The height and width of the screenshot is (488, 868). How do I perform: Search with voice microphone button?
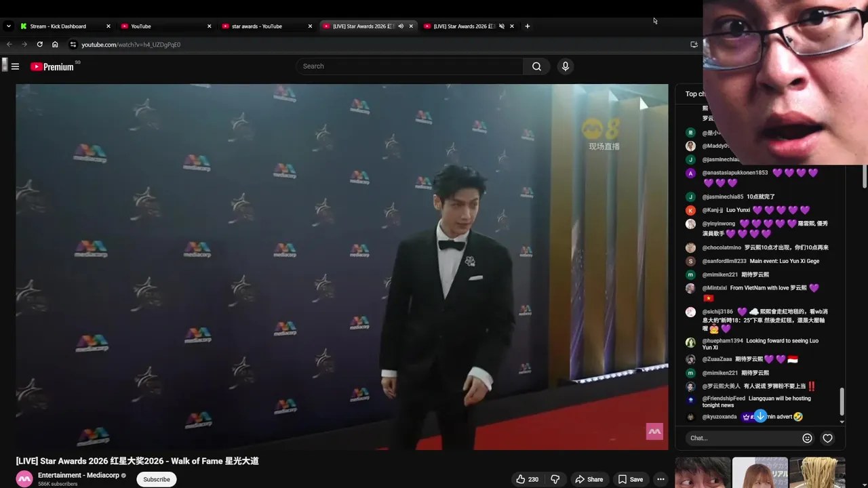pyautogui.click(x=565, y=66)
